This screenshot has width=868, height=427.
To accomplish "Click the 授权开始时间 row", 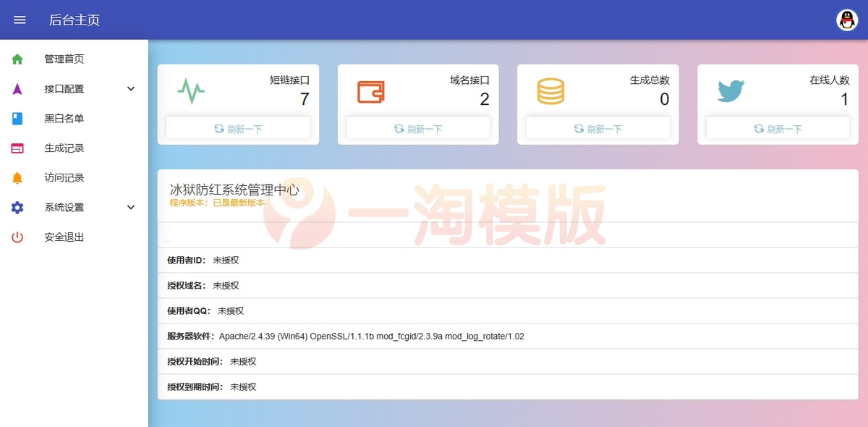I will coord(508,361).
